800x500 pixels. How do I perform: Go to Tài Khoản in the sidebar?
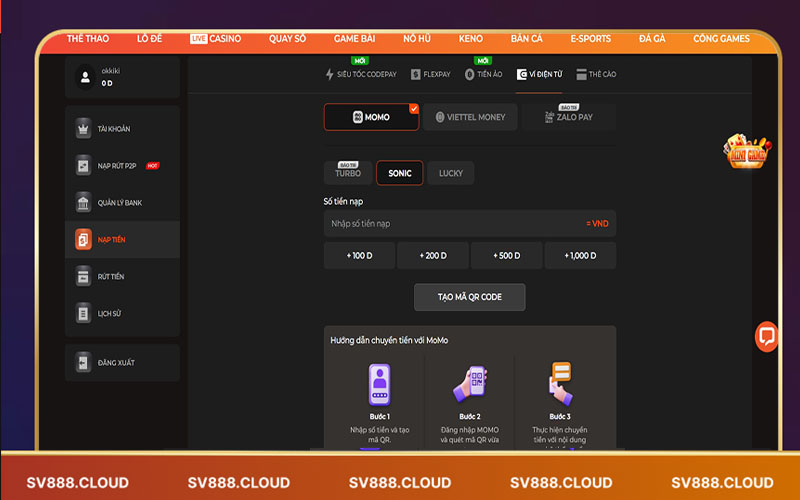[x=122, y=129]
